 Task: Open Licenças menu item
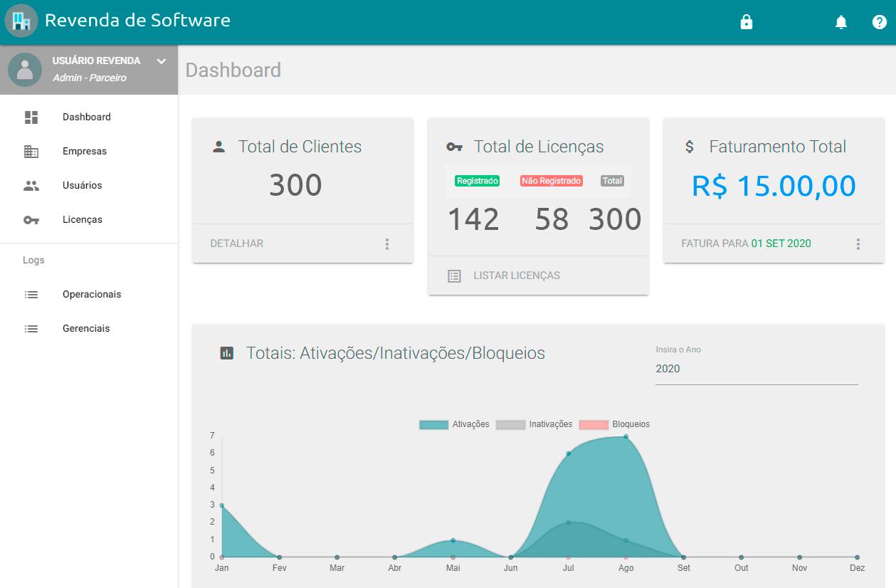pyautogui.click(x=89, y=220)
